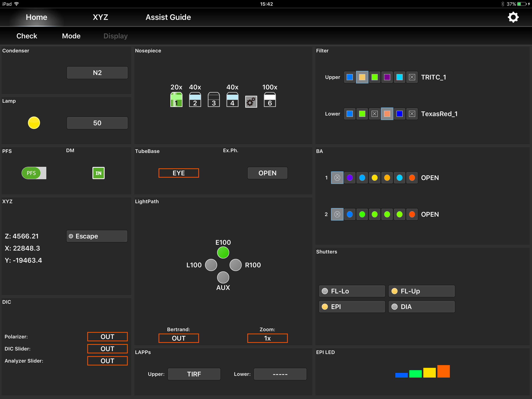This screenshot has height=399, width=532.
Task: Toggle the FL-Lo shutter
Action: tap(352, 291)
